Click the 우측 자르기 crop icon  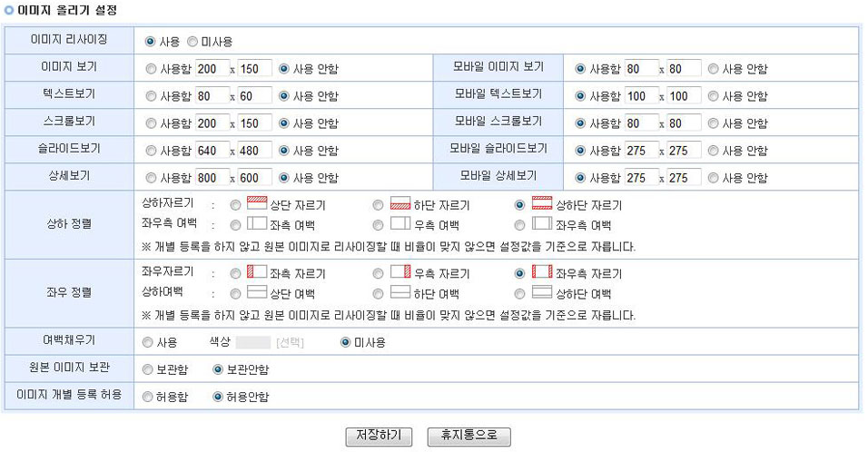coord(399,272)
